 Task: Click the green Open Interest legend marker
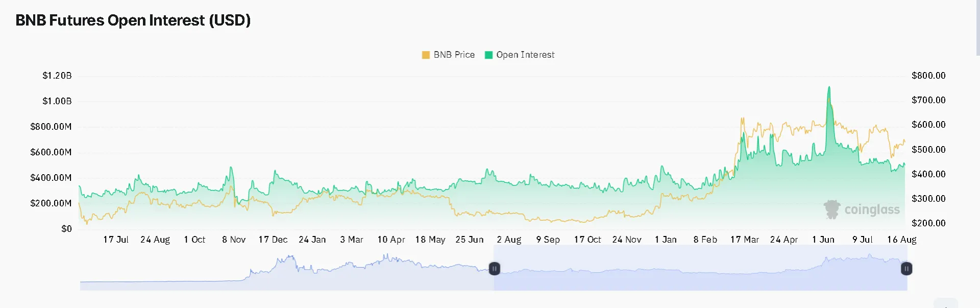point(489,55)
